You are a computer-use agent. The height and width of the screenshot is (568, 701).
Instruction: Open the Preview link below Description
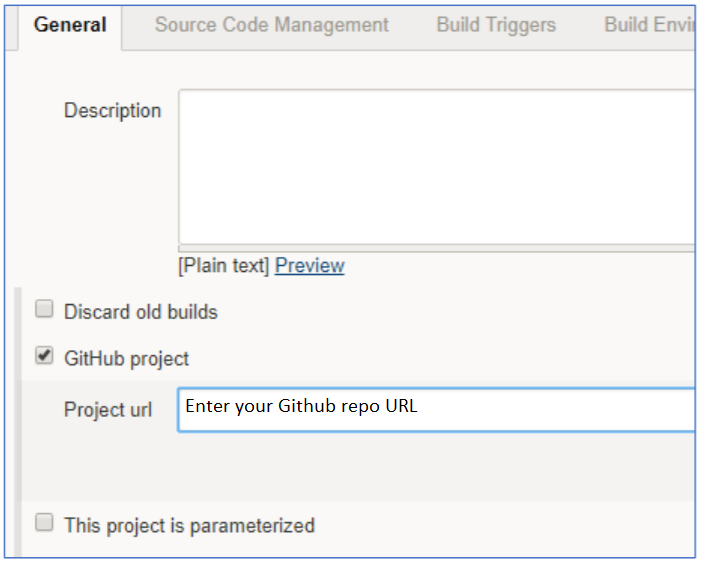[309, 265]
